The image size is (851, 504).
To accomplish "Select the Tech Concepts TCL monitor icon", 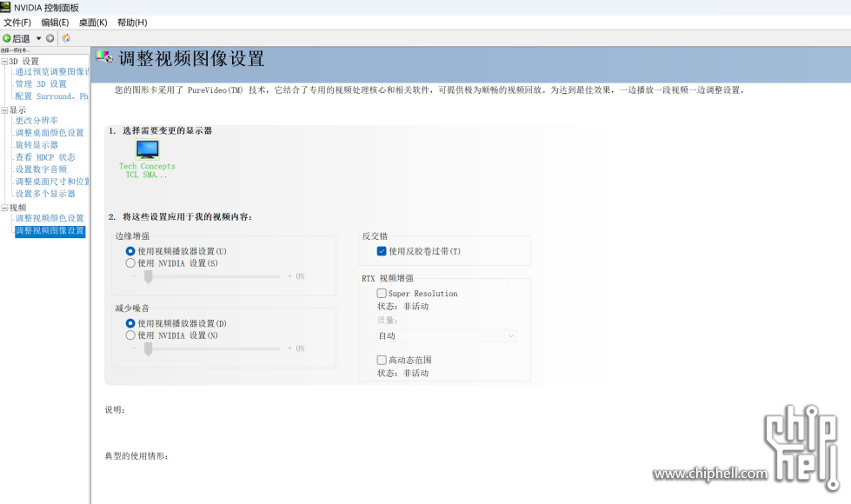I will (147, 149).
